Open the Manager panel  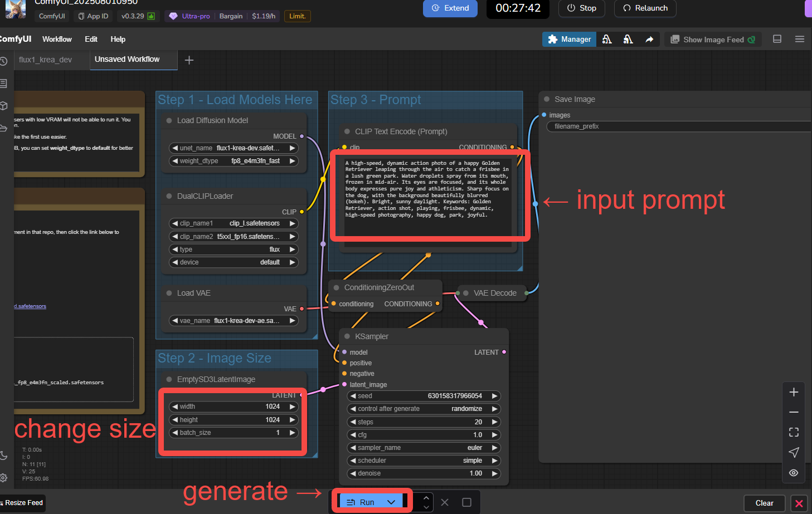tap(569, 39)
